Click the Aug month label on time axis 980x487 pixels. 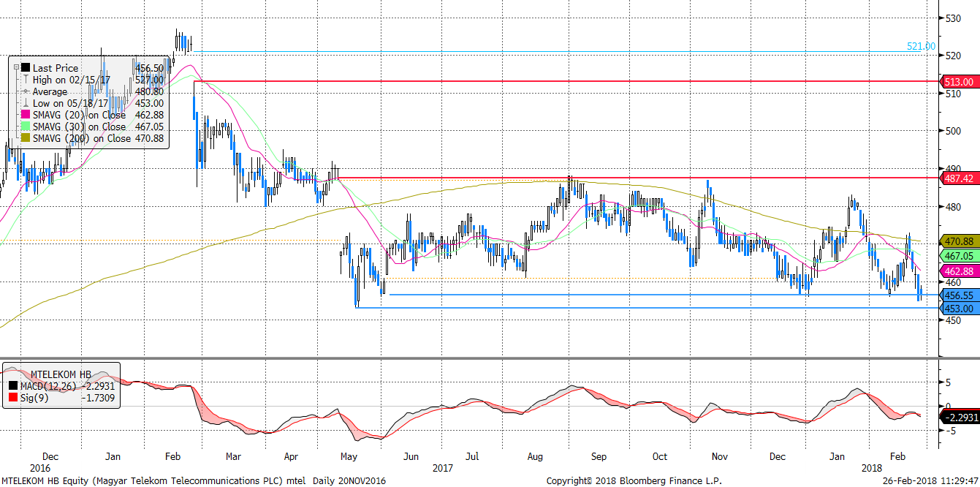point(535,456)
